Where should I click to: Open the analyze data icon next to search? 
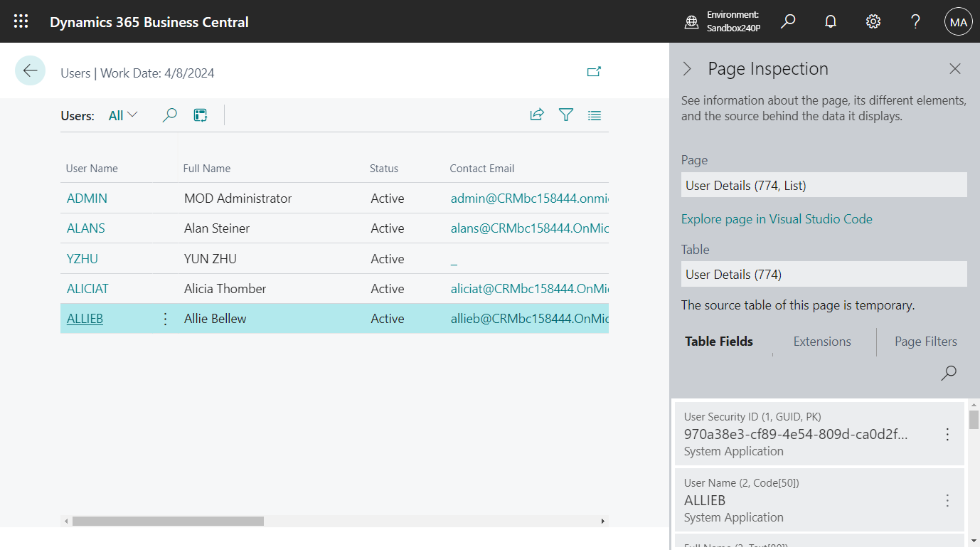tap(200, 114)
